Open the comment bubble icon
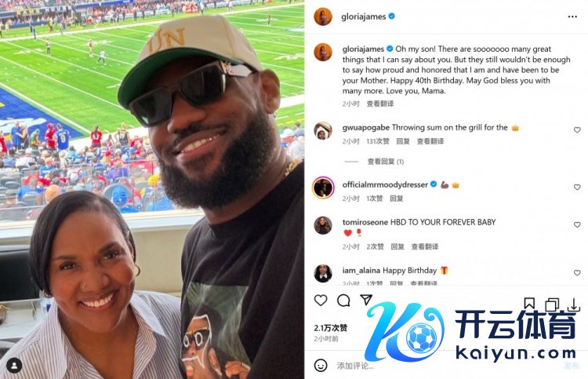This screenshot has height=379, width=588. [343, 301]
